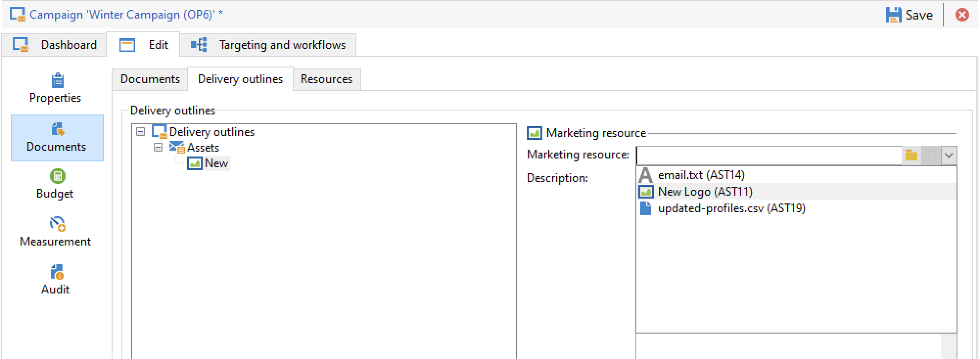Click the folder icon beside Marketing resource
Viewport: 980px width, 359px height.
tap(911, 156)
